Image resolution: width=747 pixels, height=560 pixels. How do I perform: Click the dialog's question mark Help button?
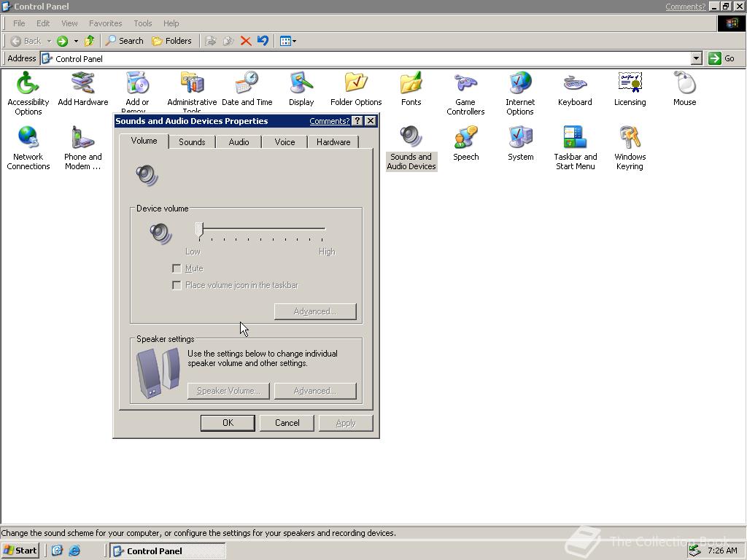[357, 121]
